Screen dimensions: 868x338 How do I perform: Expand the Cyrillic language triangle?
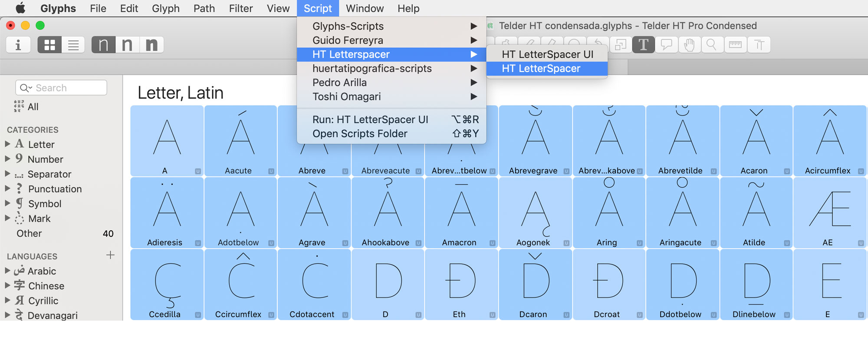click(7, 300)
